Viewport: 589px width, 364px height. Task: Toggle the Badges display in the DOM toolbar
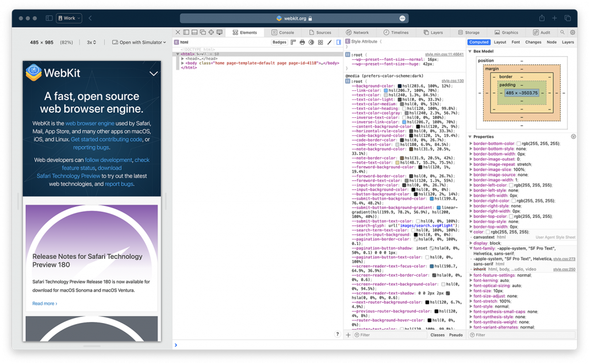pyautogui.click(x=280, y=42)
